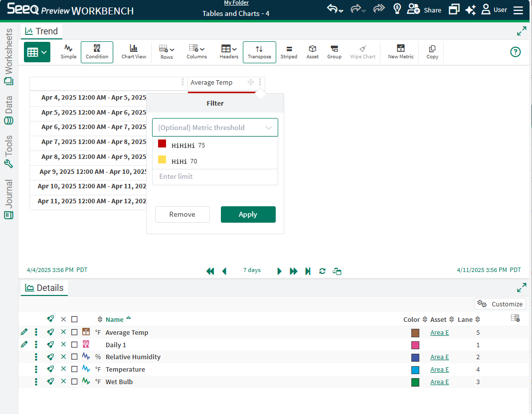Click the Copy table icon
The height and width of the screenshot is (414, 532).
click(x=432, y=52)
